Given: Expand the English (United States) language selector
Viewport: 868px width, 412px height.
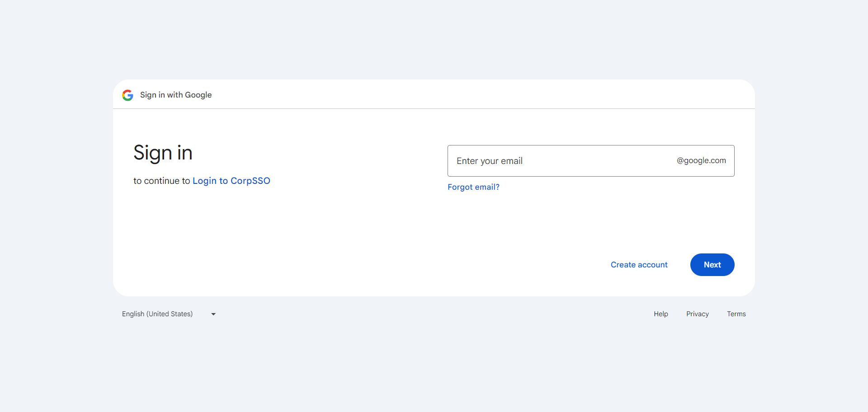Looking at the screenshot, I should (157, 314).
